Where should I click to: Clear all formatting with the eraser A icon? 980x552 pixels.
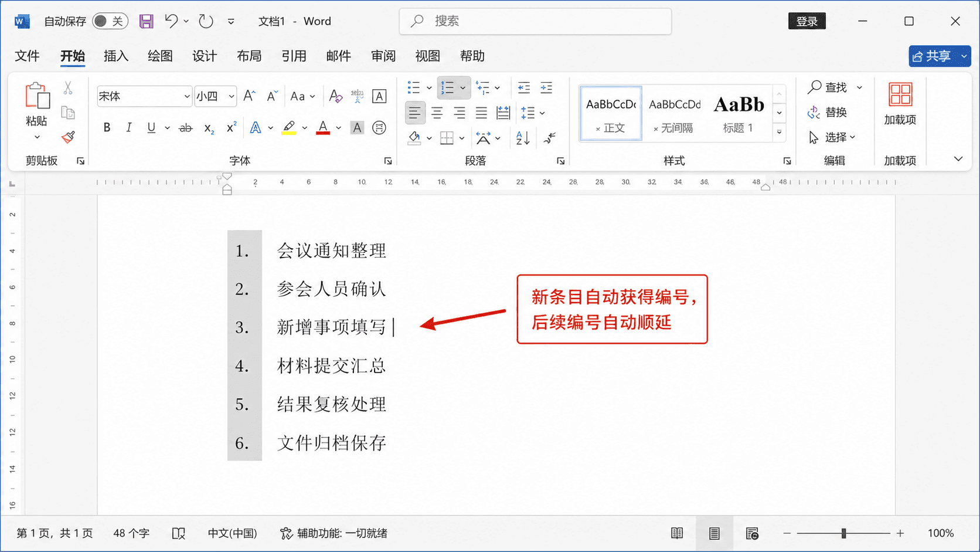[x=335, y=96]
